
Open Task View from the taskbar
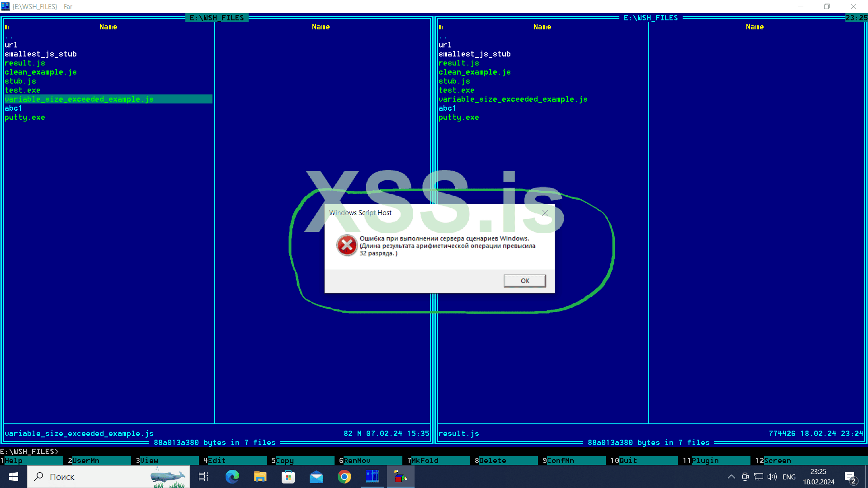coord(203,477)
